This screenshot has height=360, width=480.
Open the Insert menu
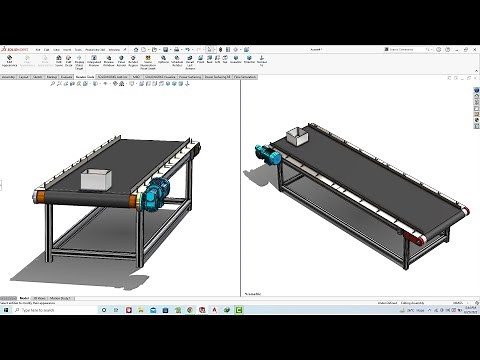pyautogui.click(x=67, y=50)
